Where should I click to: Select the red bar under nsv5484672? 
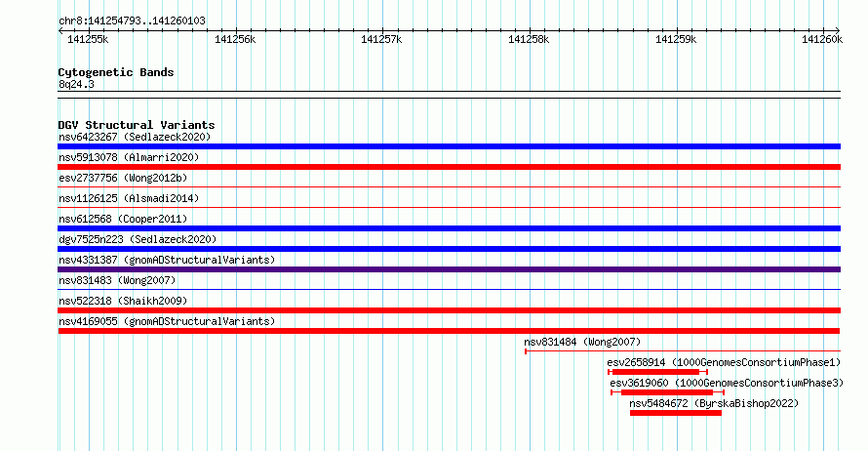click(x=675, y=413)
